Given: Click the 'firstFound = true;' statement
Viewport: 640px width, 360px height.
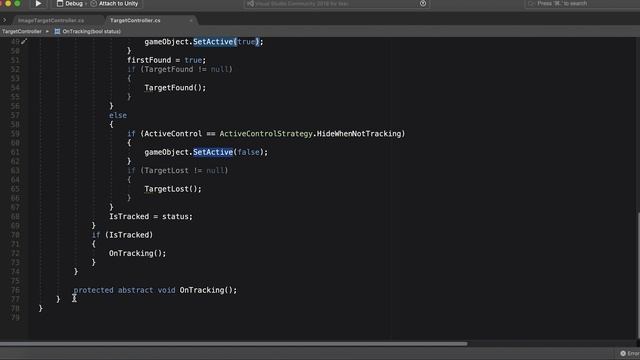Looking at the screenshot, I should [x=167, y=60].
